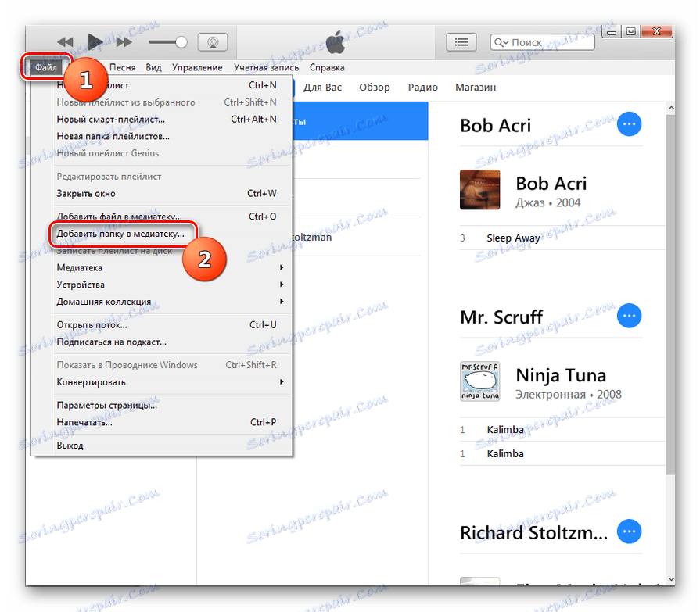This screenshot has width=700, height=612.
Task: Open the Файл menu
Action: 46,67
